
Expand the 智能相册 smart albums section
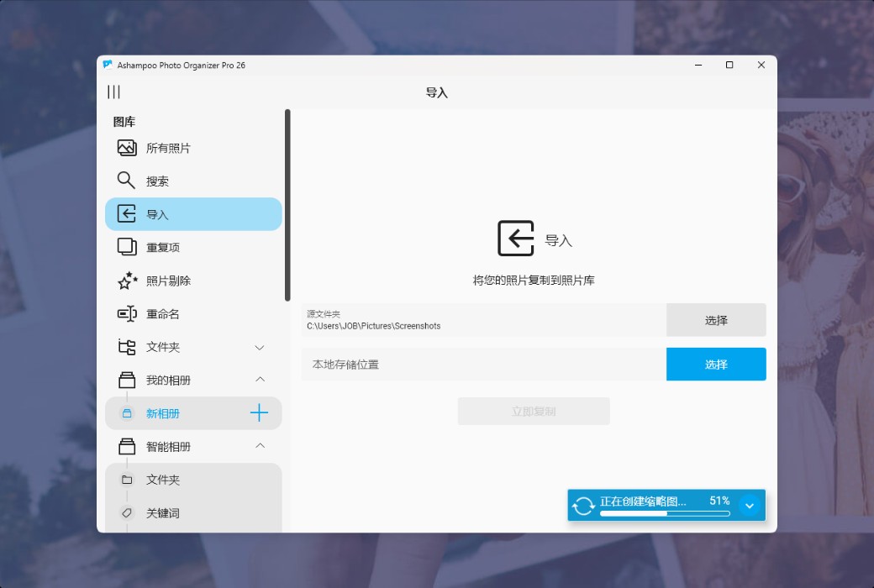tap(259, 446)
